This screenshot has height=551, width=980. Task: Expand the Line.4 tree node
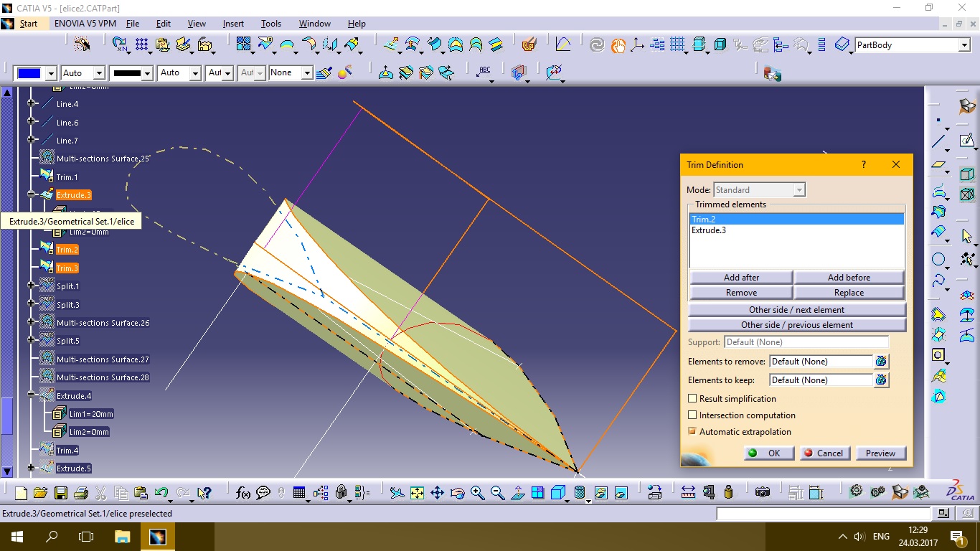32,103
